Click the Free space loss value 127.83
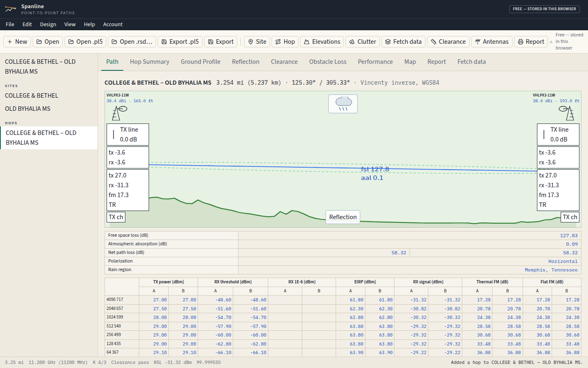The height and width of the screenshot is (368, 588). (569, 236)
